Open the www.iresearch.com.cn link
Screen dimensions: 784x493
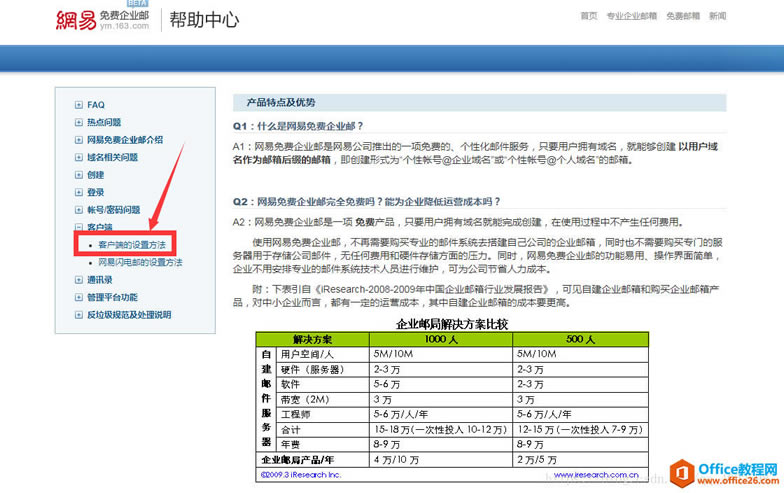(596, 474)
